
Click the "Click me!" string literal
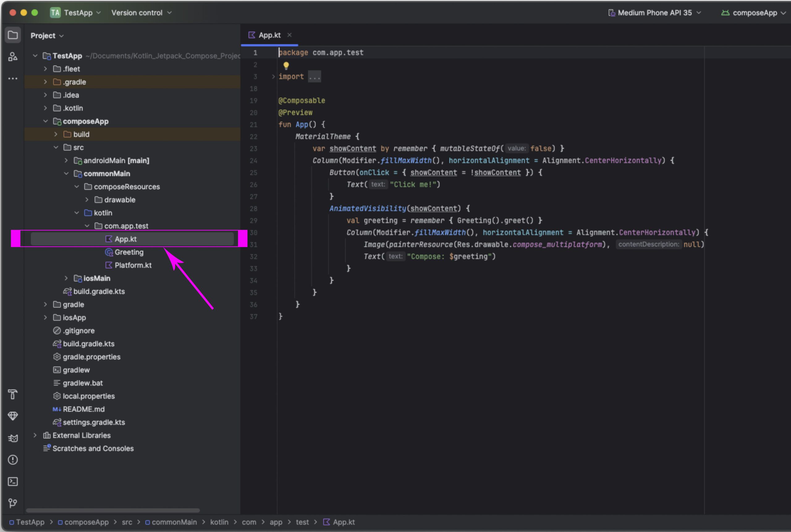[x=412, y=185]
